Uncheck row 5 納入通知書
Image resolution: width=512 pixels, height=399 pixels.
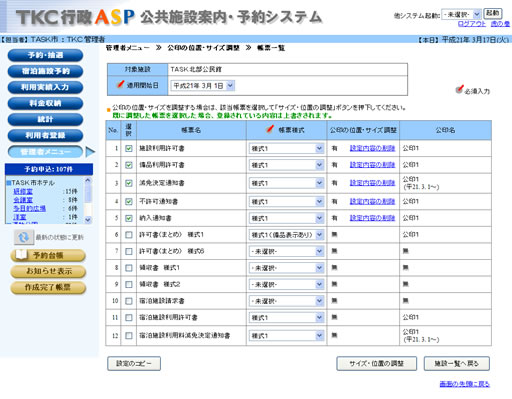pyautogui.click(x=129, y=218)
